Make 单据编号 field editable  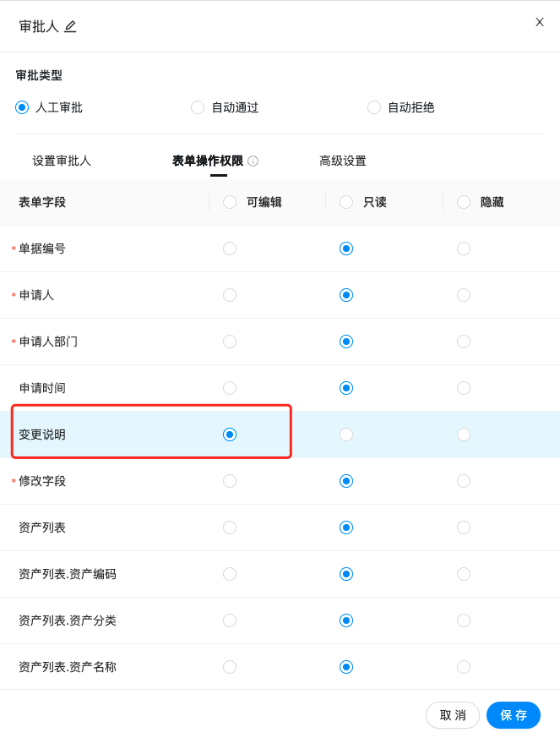tap(230, 249)
